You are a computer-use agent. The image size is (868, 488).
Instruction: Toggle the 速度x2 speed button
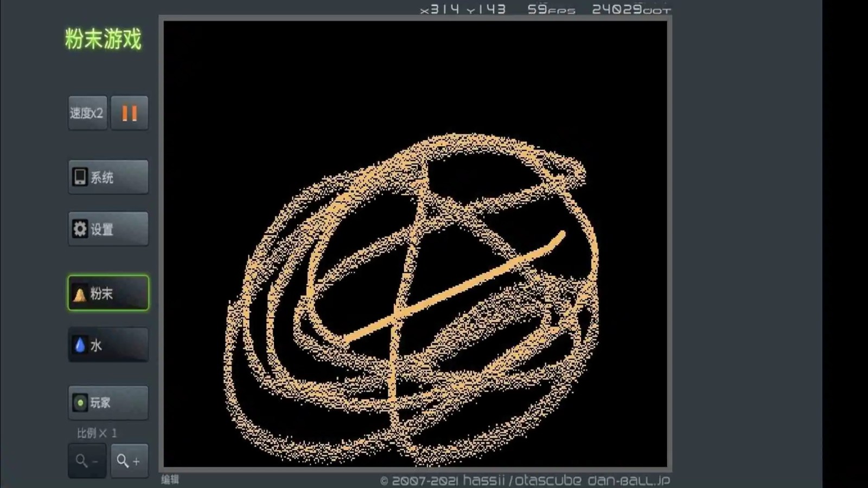tap(87, 113)
